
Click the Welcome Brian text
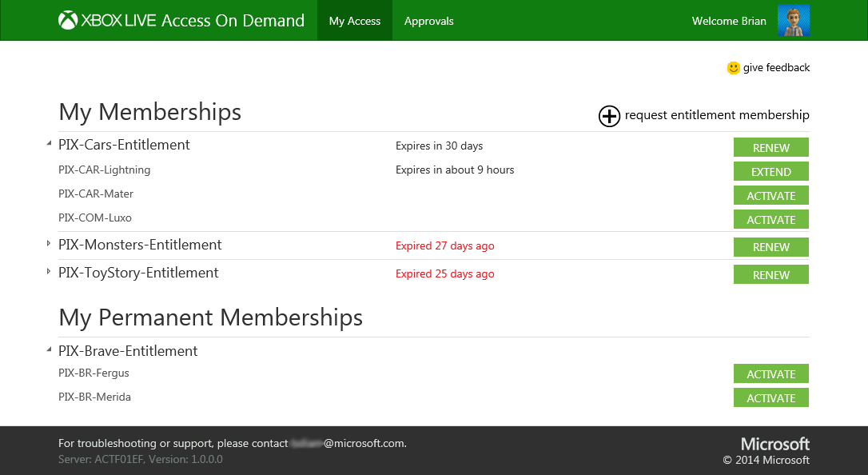pyautogui.click(x=729, y=21)
